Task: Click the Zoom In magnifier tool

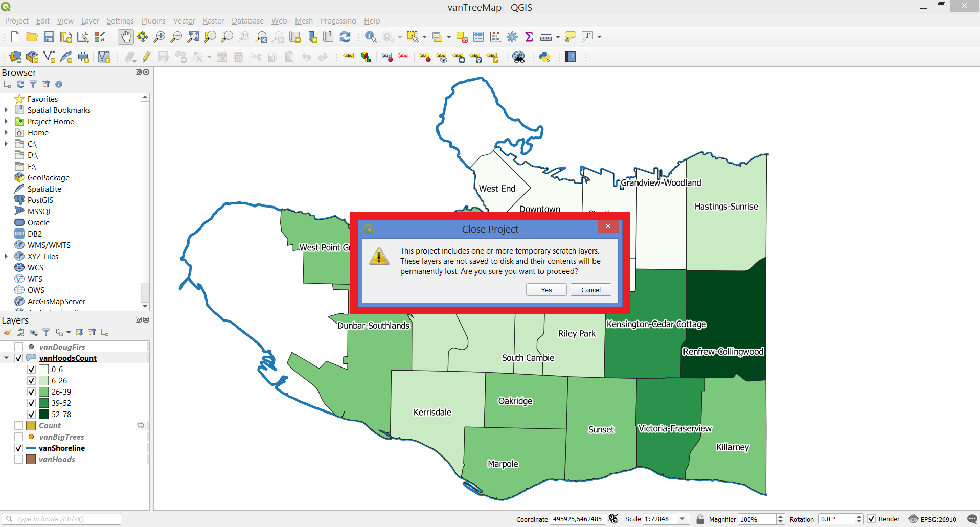Action: 159,37
